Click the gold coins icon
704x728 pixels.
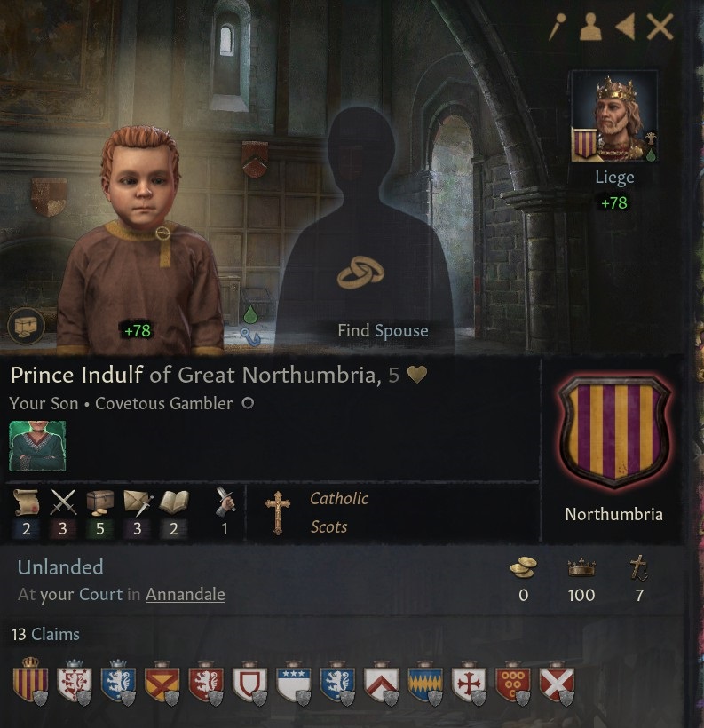click(524, 568)
